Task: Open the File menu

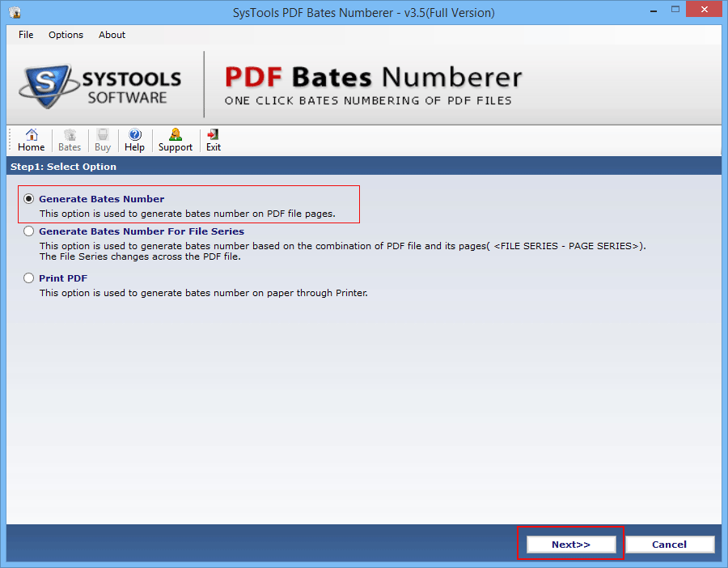Action: pos(26,35)
